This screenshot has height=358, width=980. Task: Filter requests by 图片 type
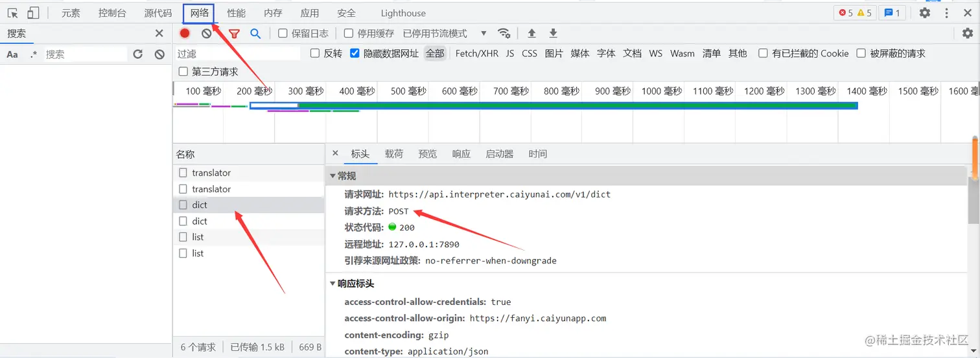pos(554,54)
